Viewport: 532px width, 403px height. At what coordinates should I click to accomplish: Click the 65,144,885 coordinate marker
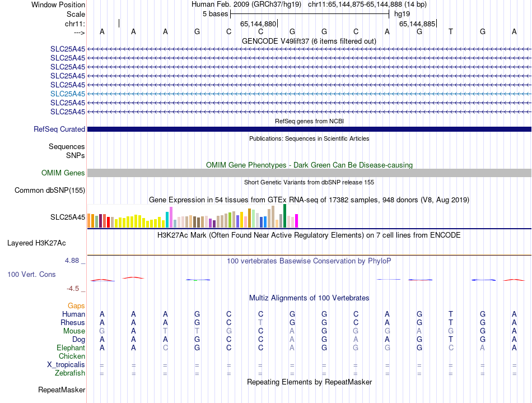pyautogui.click(x=417, y=24)
